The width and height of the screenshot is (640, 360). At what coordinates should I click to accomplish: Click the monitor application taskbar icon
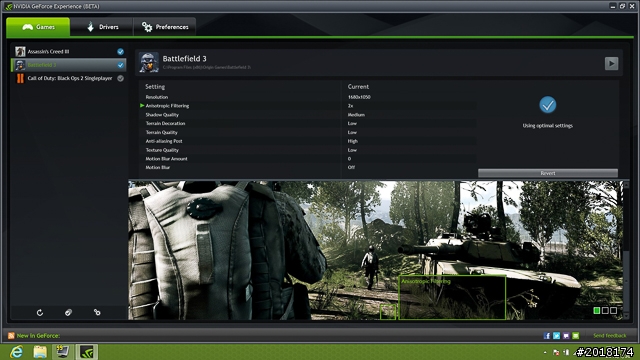(x=63, y=351)
